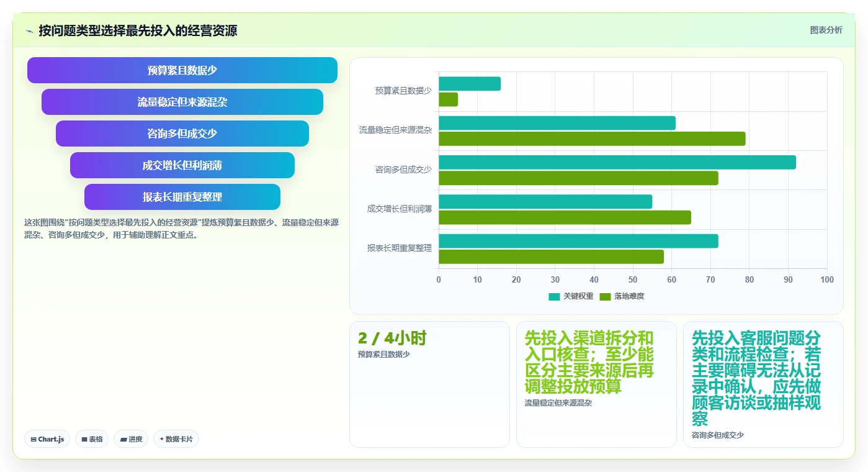Select the 咨询多但成交少 funnel stage
This screenshot has width=868, height=472.
click(182, 134)
